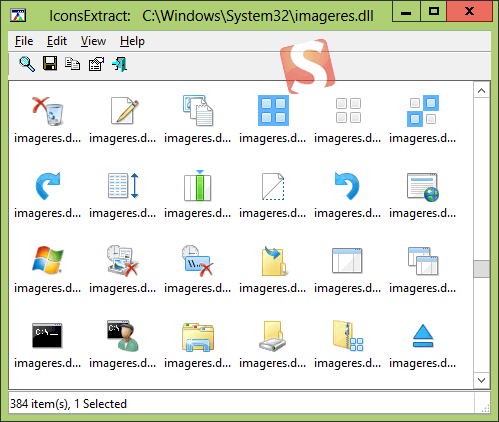Select the gray four-squares icon
The width and height of the screenshot is (499, 422).
point(348,111)
